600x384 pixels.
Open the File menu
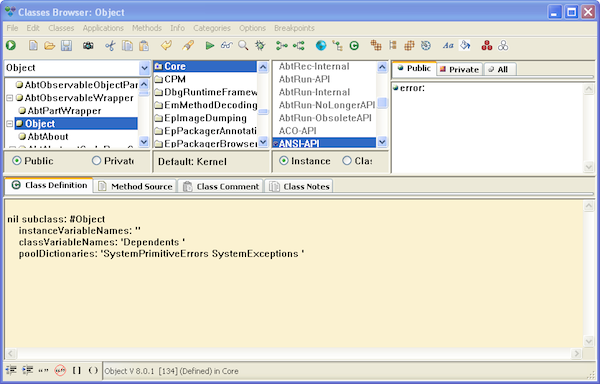coord(12,28)
